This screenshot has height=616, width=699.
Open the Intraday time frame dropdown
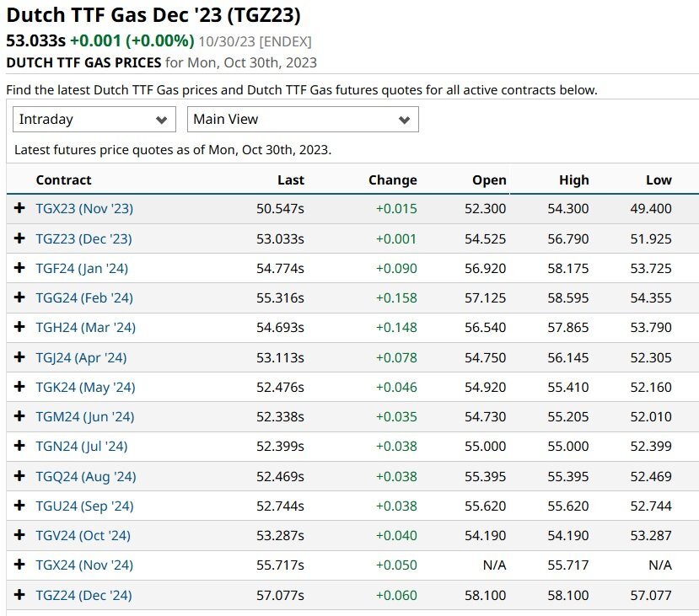(94, 120)
